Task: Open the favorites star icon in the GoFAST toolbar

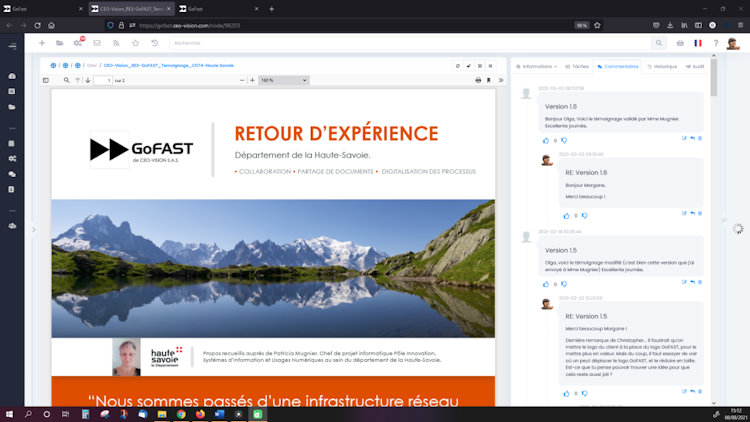Action: [x=135, y=43]
